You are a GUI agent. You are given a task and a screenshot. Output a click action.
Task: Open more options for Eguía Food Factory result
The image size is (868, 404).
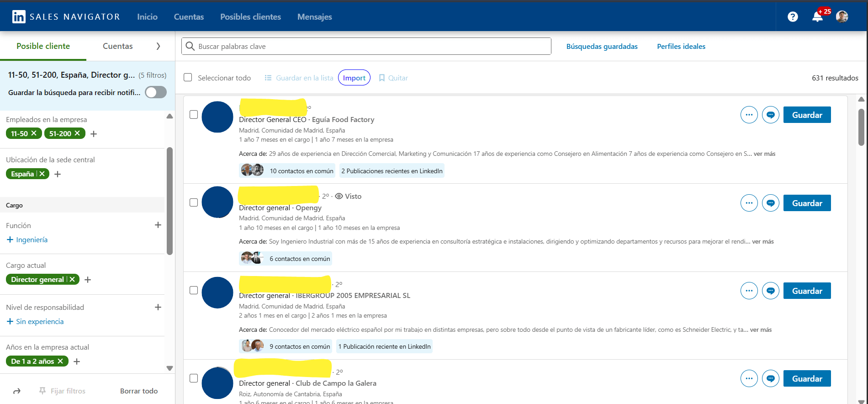[x=749, y=115]
